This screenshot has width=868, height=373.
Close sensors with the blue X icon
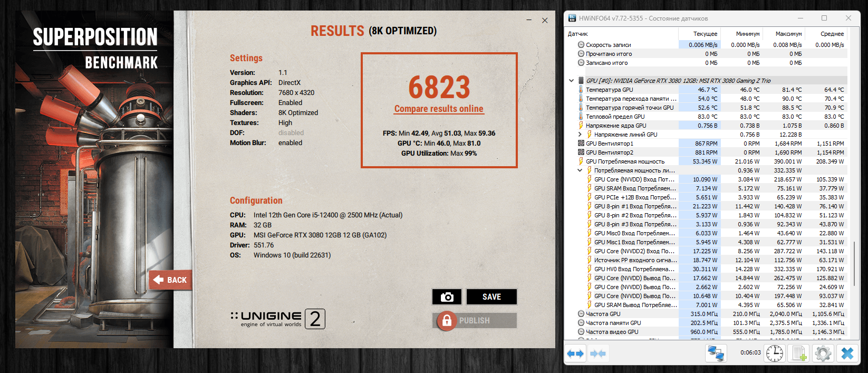point(847,353)
